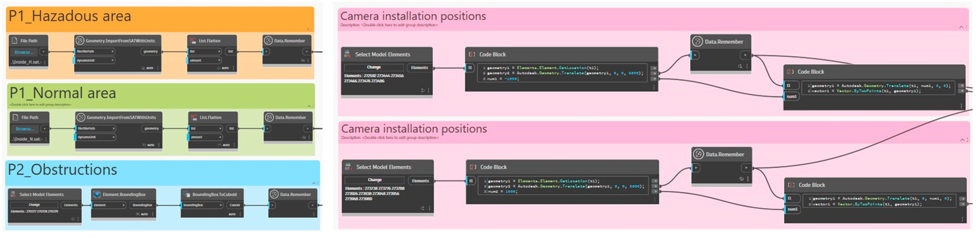Click the P2_Obstructions group title
Viewport: 980px width, 238px height.
click(63, 170)
